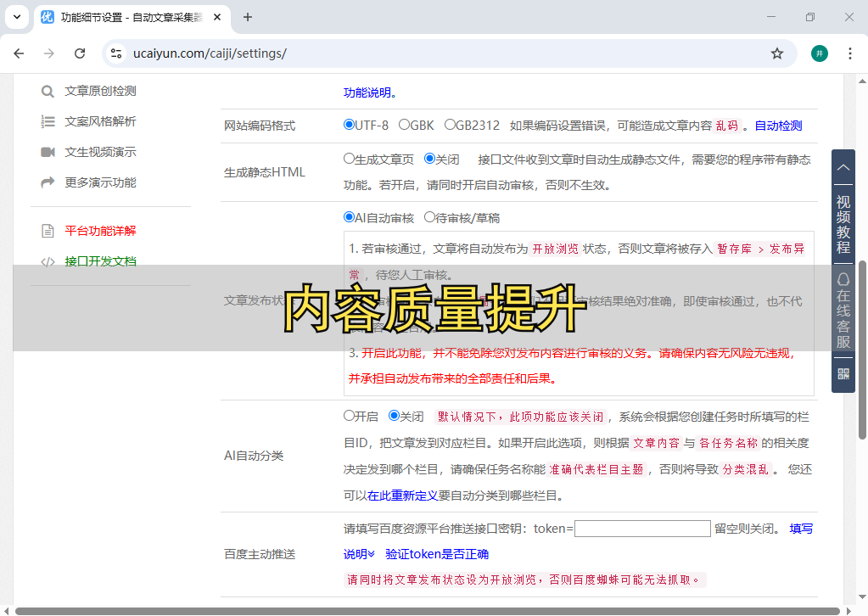868x616 pixels.
Task: Select the 功能细节设置 browser tab
Action: pos(132,17)
